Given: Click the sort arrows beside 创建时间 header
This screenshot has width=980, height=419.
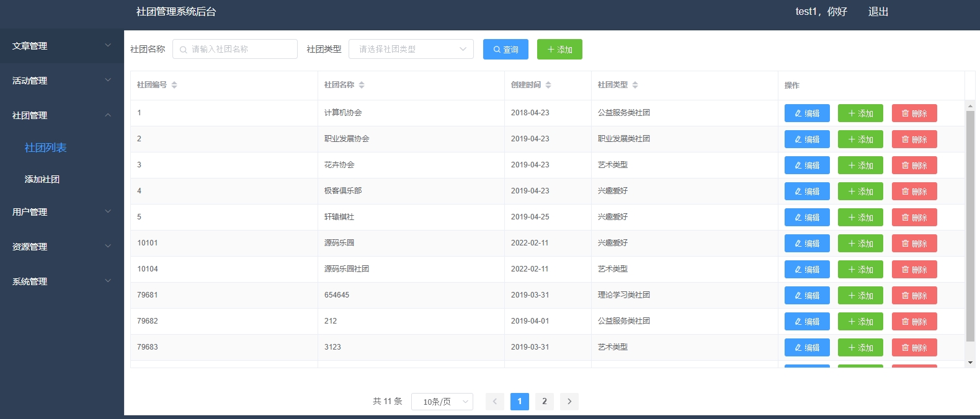Looking at the screenshot, I should pyautogui.click(x=548, y=85).
